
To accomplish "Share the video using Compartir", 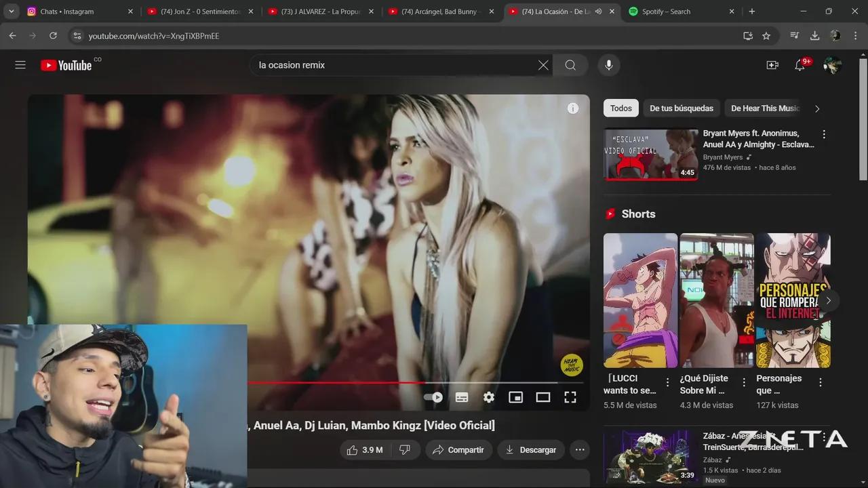I will pos(458,449).
